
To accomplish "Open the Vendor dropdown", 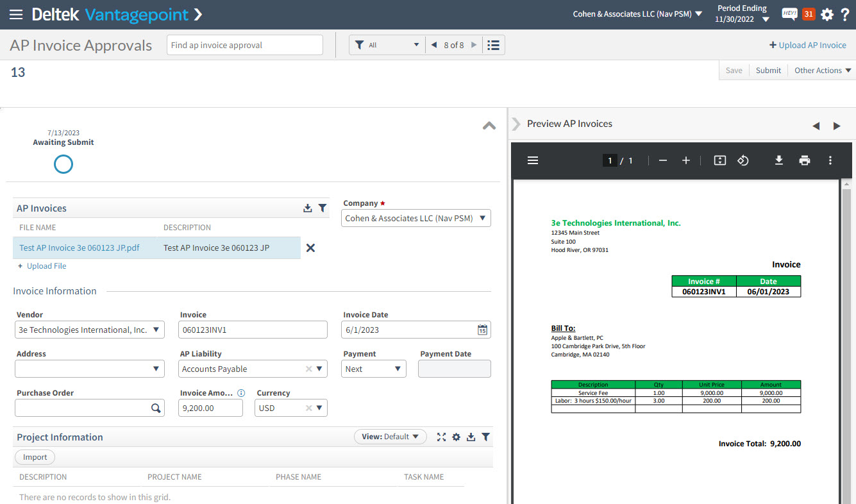I will pos(156,330).
